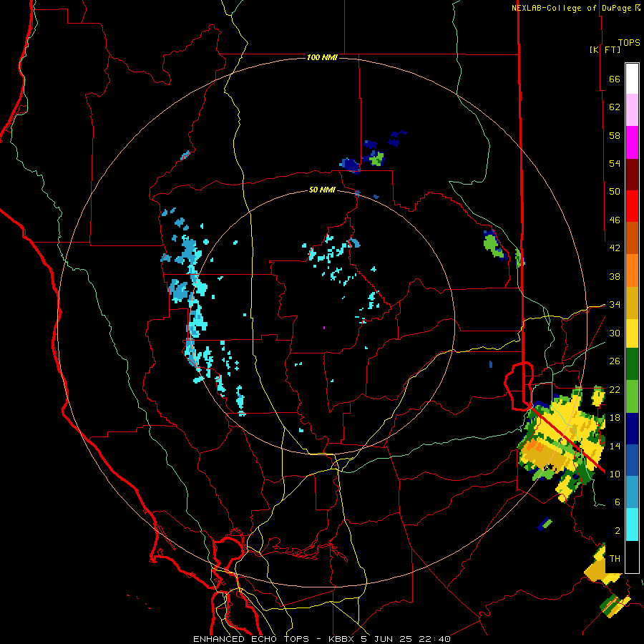Click the TH label on the legend
644x644 pixels.
click(615, 559)
